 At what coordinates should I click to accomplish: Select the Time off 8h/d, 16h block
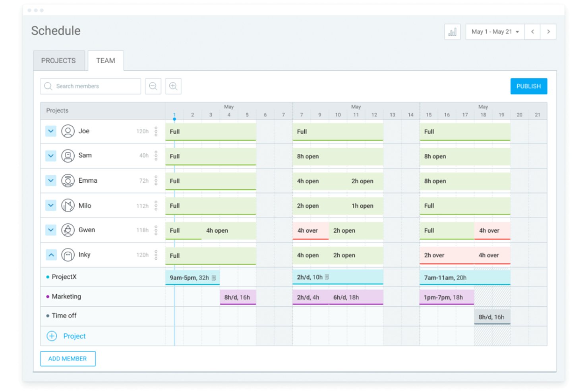click(x=492, y=317)
